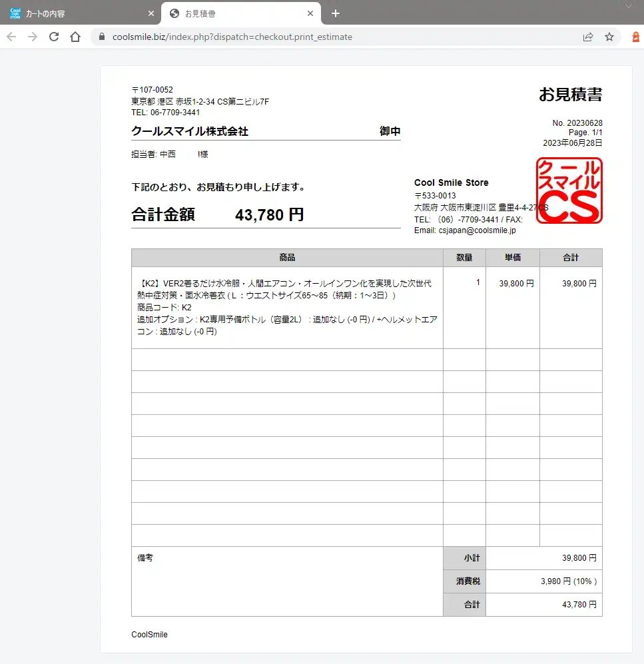This screenshot has height=664, width=644.
Task: Expand the tab search chevron at top right
Action: point(629,6)
